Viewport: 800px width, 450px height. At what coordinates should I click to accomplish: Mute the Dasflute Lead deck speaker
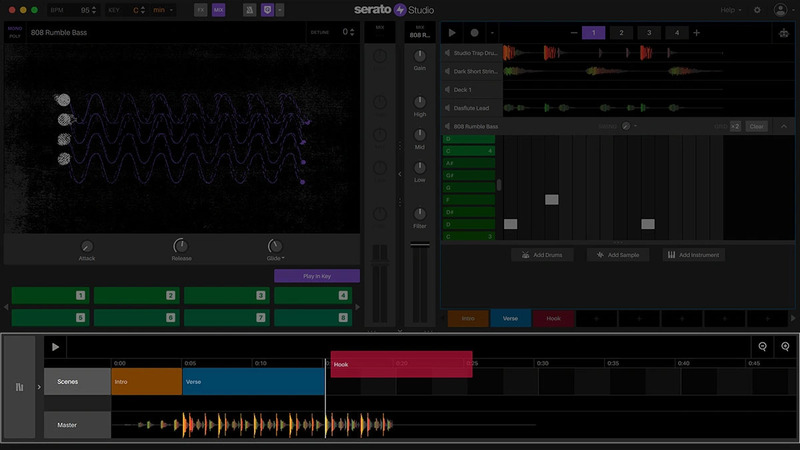[447, 107]
